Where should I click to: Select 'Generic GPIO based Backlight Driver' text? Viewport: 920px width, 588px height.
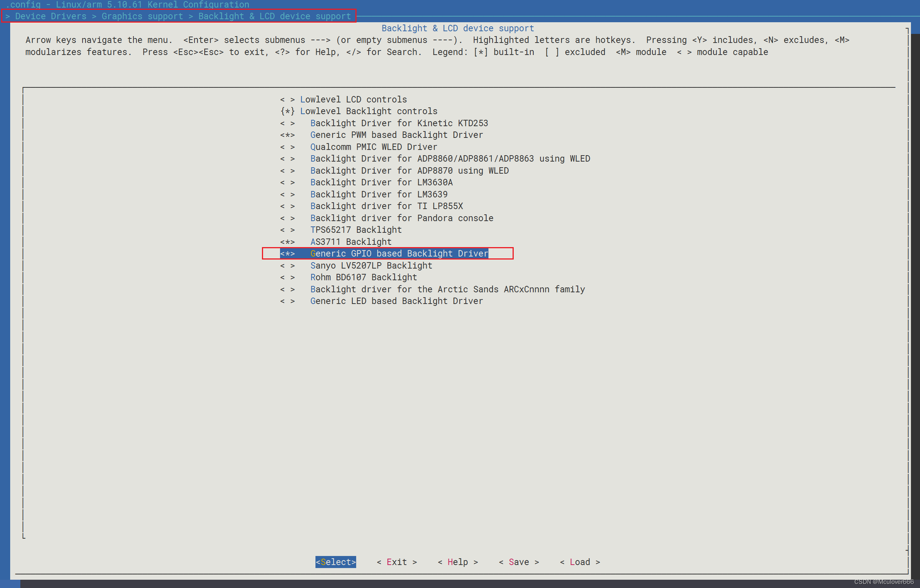click(399, 254)
